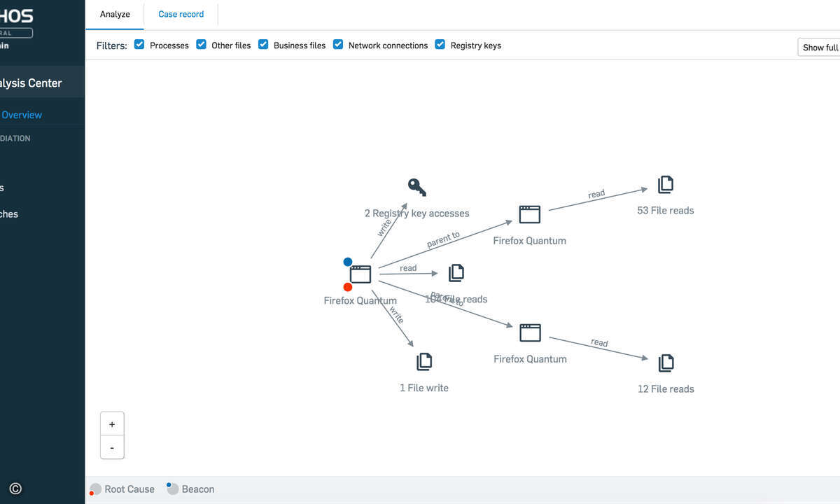Click the root Firefox Quantum label
The width and height of the screenshot is (840, 504).
coord(360,300)
